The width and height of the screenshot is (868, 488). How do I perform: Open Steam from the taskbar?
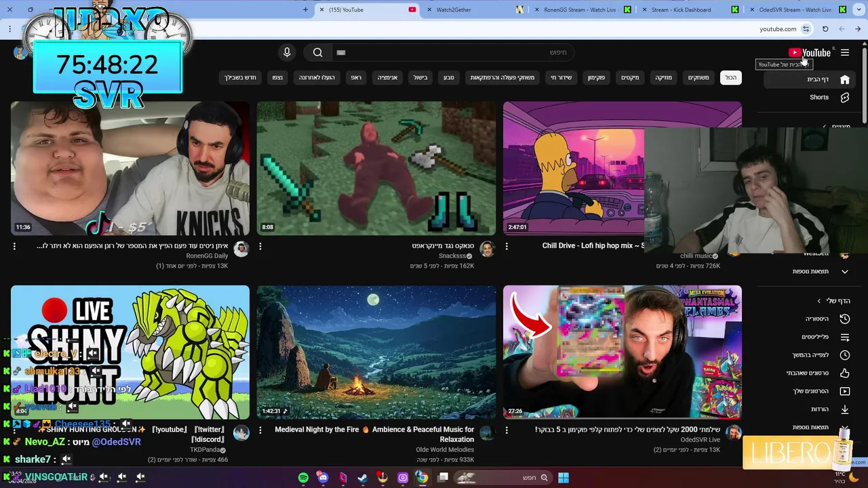click(x=363, y=478)
